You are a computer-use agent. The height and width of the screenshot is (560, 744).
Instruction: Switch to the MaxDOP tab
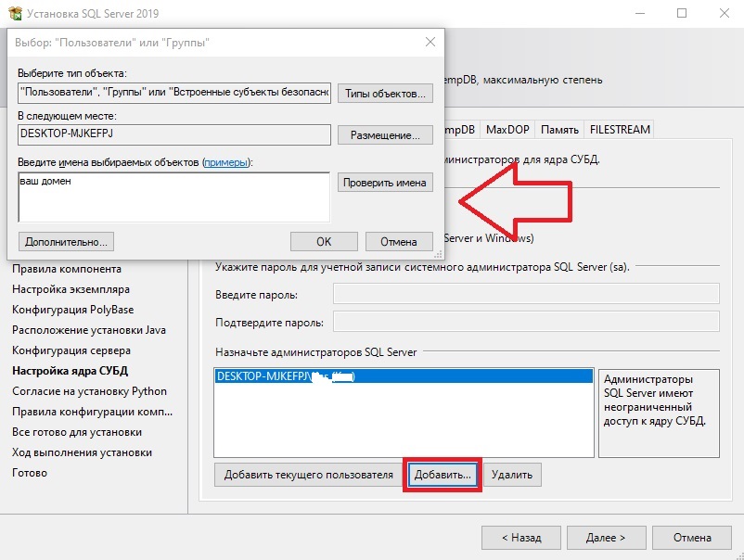[507, 130]
